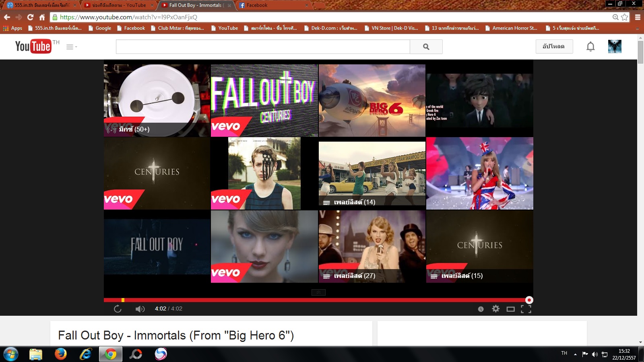The image size is (644, 362).
Task: Open the Big Hero 6 blimp thumbnail
Action: (x=372, y=101)
